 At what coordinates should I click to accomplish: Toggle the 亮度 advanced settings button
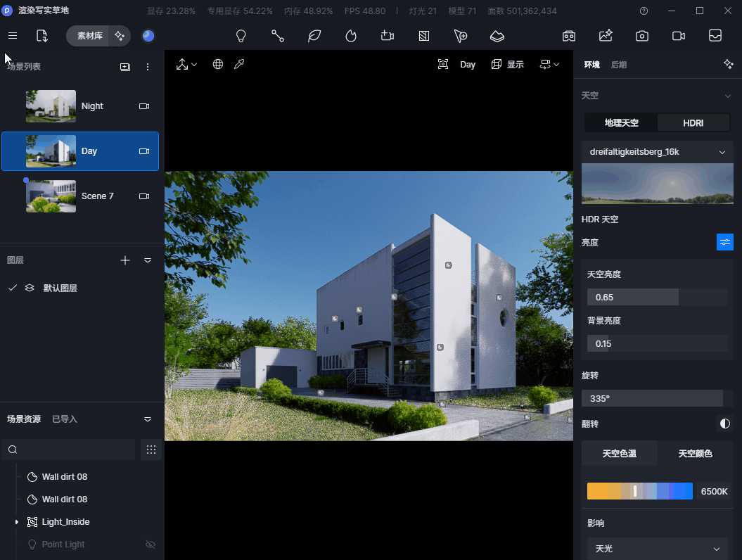(x=725, y=242)
